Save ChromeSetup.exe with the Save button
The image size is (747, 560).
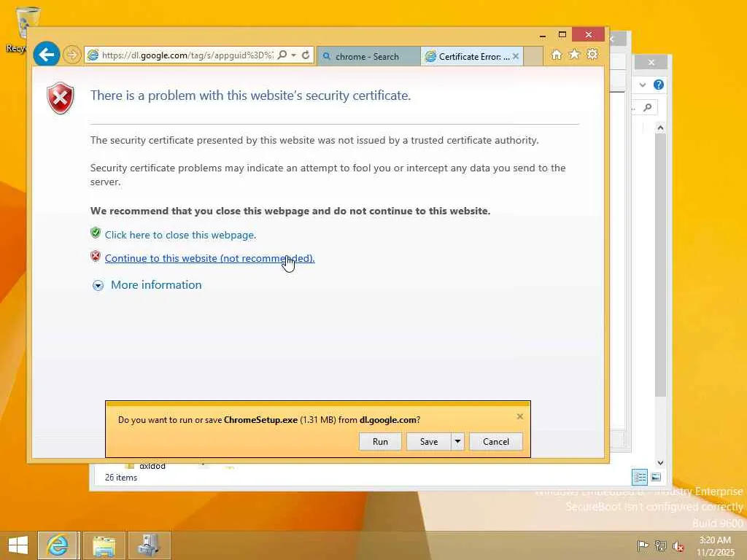(x=429, y=441)
